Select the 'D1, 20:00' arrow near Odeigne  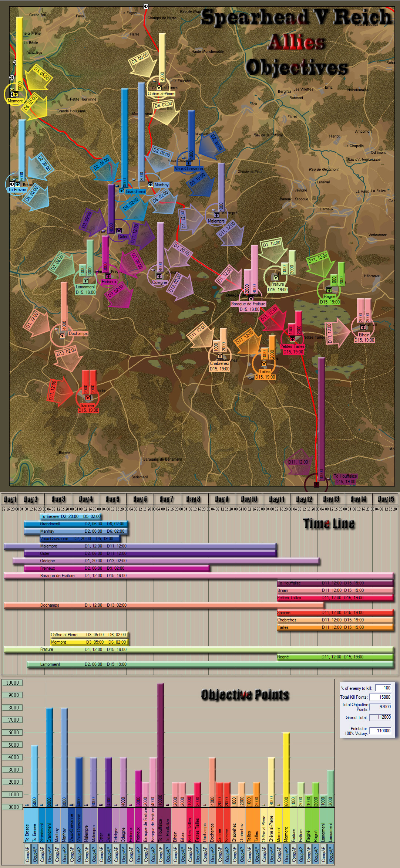pos(178,253)
